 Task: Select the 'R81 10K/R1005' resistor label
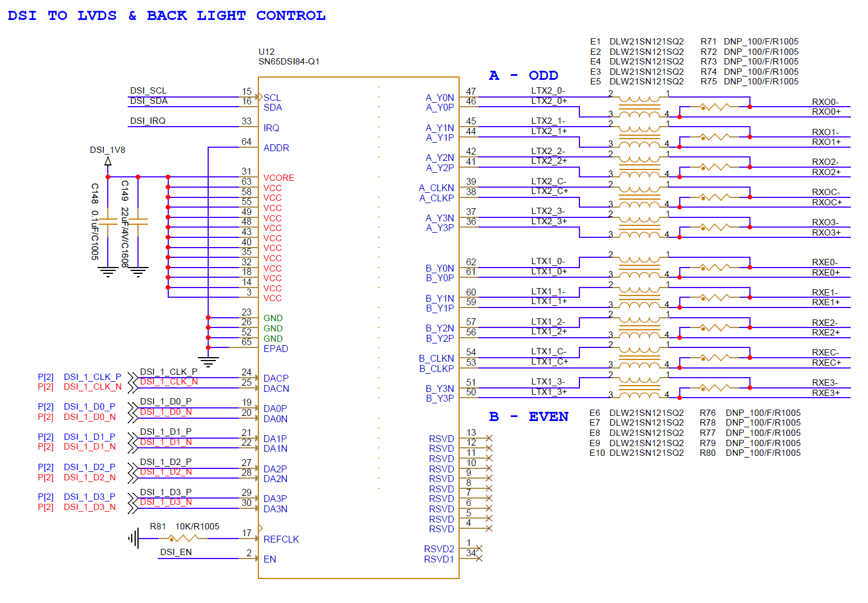coord(184,527)
